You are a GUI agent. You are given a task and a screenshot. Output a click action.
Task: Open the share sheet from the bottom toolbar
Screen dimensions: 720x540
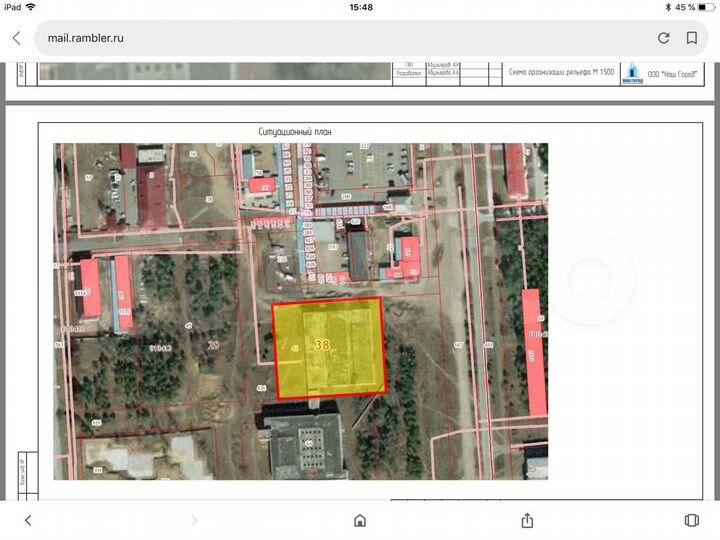tap(526, 520)
